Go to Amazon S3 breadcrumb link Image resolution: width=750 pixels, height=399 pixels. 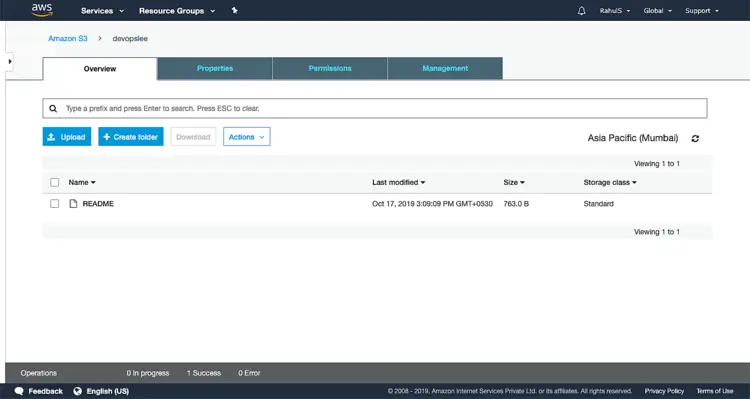(x=68, y=38)
